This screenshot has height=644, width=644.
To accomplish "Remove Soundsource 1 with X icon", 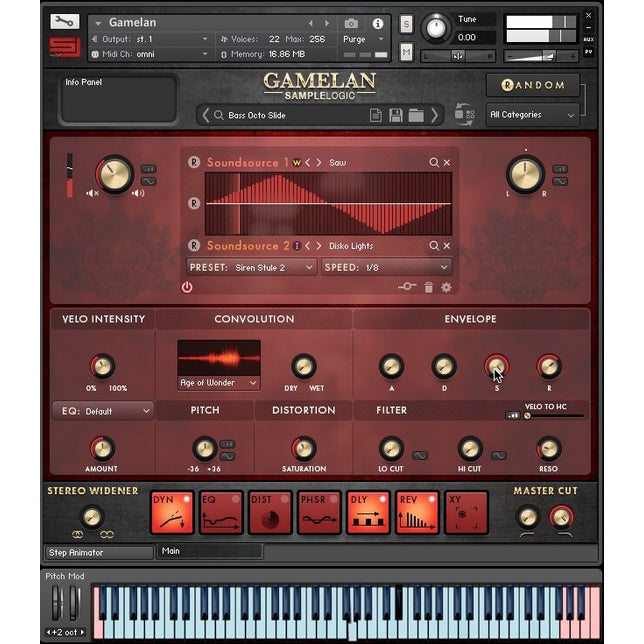I will (x=447, y=163).
